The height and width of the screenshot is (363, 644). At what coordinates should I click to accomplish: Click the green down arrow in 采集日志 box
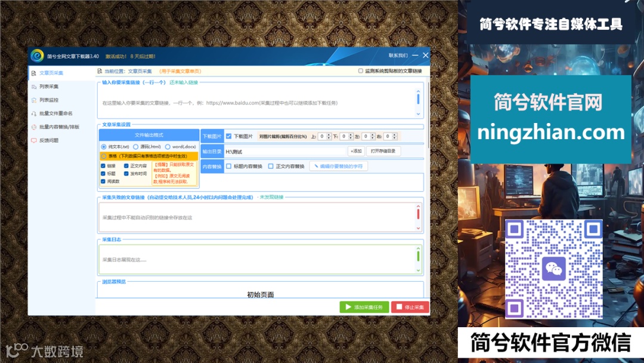click(418, 270)
